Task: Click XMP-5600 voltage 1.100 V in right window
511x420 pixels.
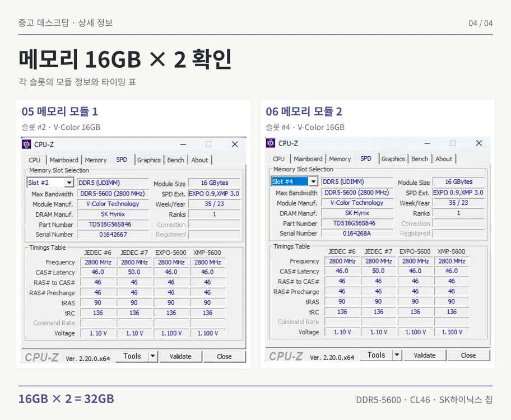Action: coord(452,332)
